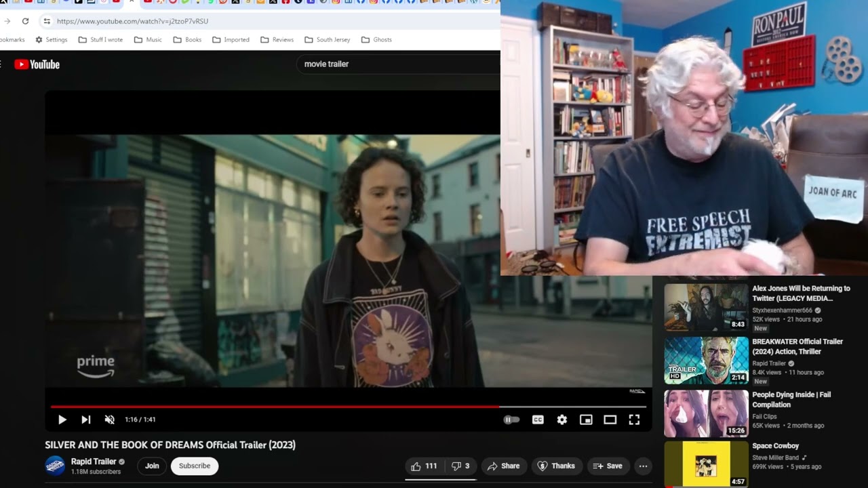This screenshot has width=868, height=488.
Task: Open Rapid Trailer channel avatar
Action: (55, 466)
